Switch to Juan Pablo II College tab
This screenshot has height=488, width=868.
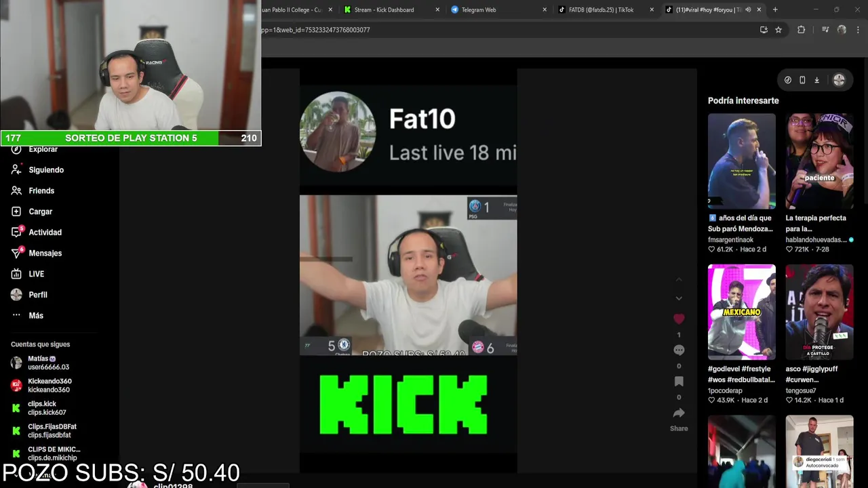(x=292, y=9)
